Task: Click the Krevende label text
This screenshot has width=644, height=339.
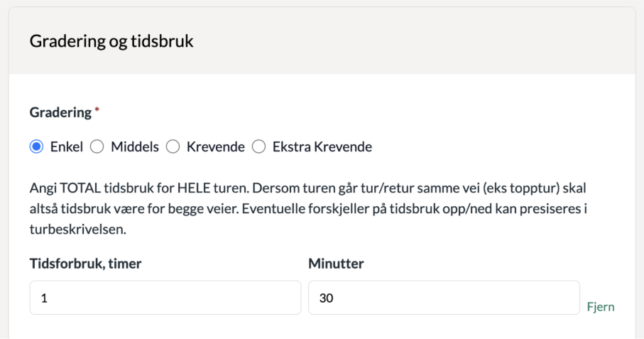Action: (x=215, y=147)
